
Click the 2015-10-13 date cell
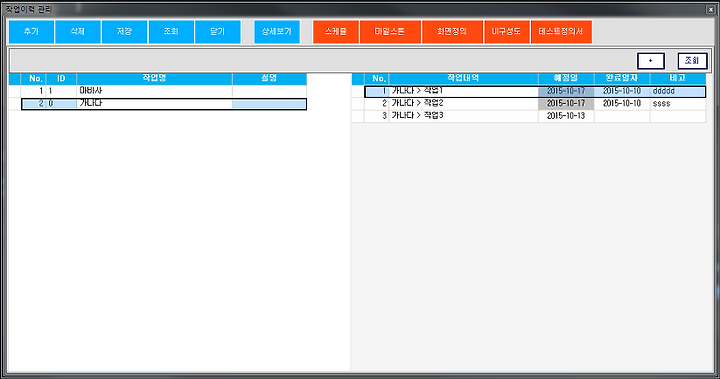tap(566, 116)
